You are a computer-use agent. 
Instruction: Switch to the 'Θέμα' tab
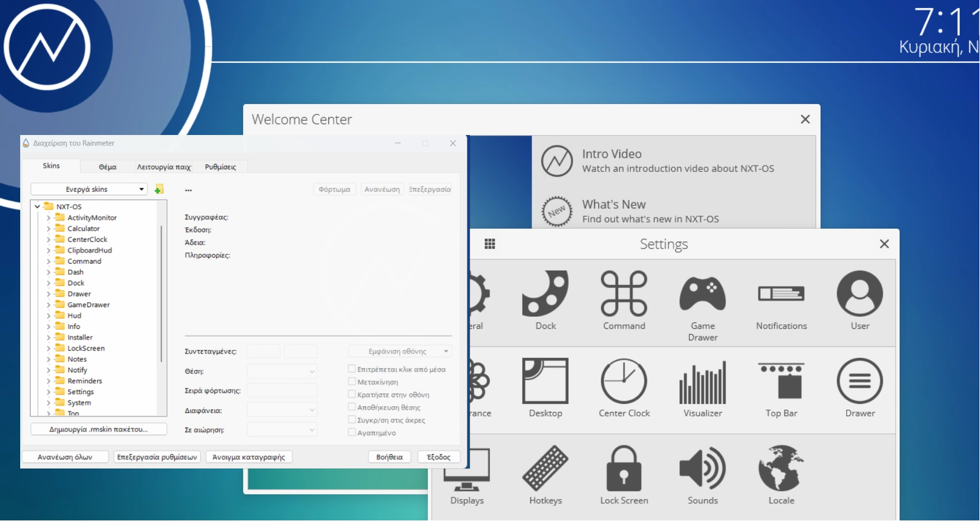(107, 167)
